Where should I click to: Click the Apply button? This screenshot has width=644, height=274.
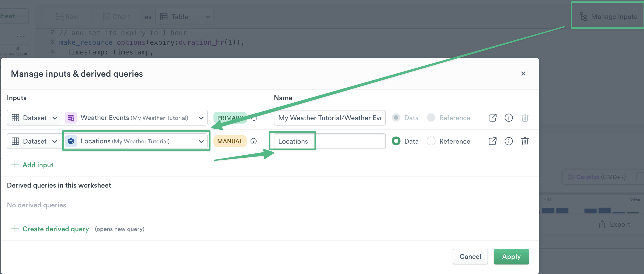pyautogui.click(x=511, y=256)
